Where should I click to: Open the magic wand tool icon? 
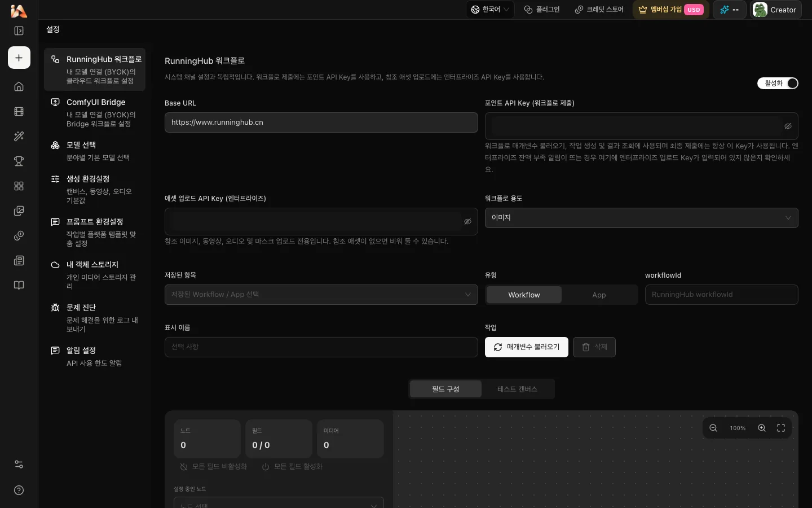(x=19, y=136)
